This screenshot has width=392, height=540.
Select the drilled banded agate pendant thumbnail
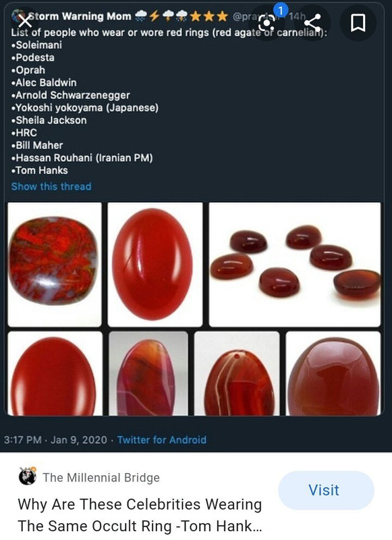(237, 373)
